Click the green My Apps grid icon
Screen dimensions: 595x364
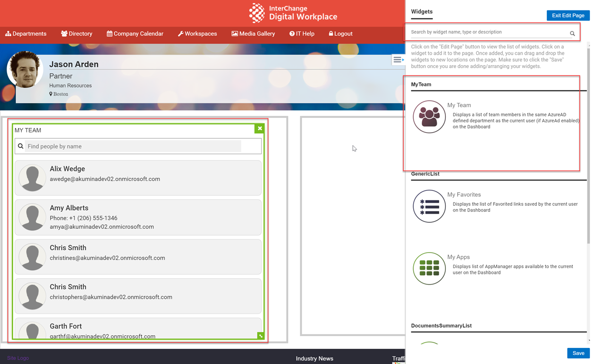point(429,268)
